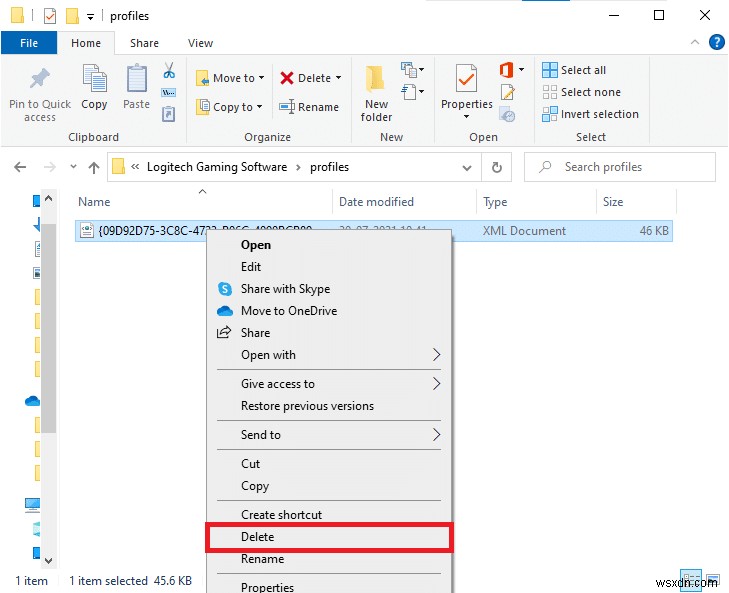Expand the ribbon Delete dropdown arrow
The height and width of the screenshot is (593, 729).
click(x=338, y=78)
